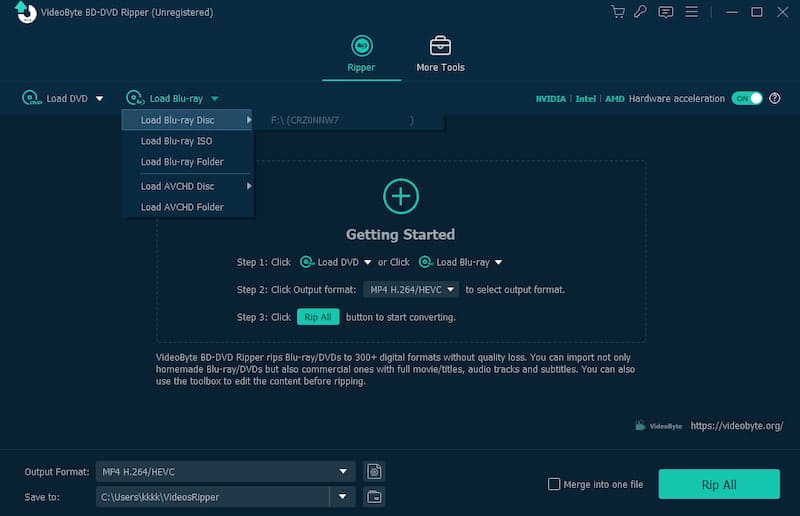
Task: Click the hardware acceleration help question mark
Action: [x=775, y=98]
